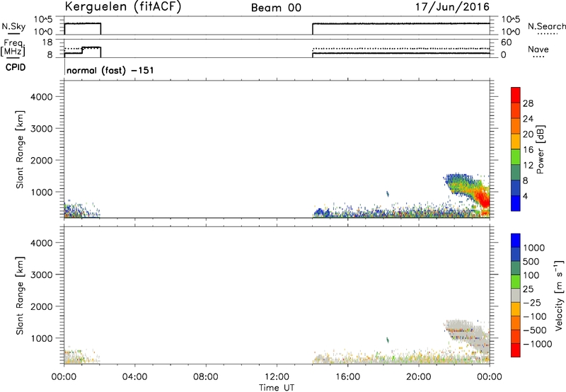Pick the bright blue bottom Power colorbar segment
The width and height of the screenshot is (566, 392).
click(516, 203)
